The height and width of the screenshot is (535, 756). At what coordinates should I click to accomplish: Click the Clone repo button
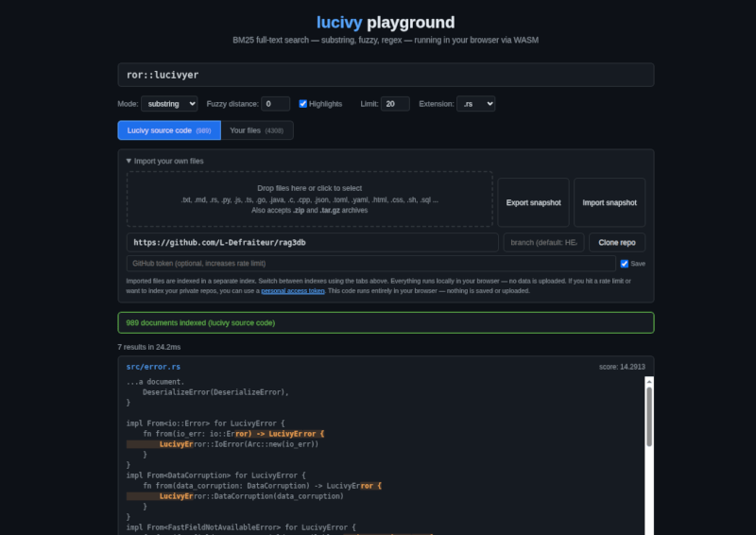tap(617, 243)
